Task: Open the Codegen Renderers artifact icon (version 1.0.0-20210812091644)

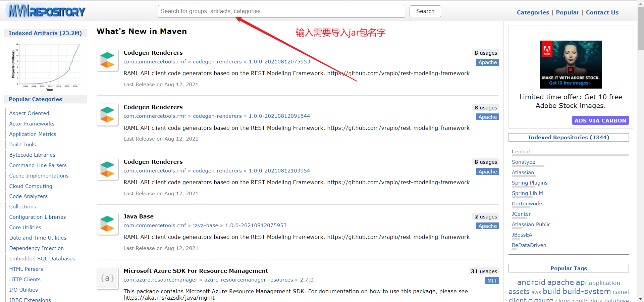Action: click(x=107, y=114)
